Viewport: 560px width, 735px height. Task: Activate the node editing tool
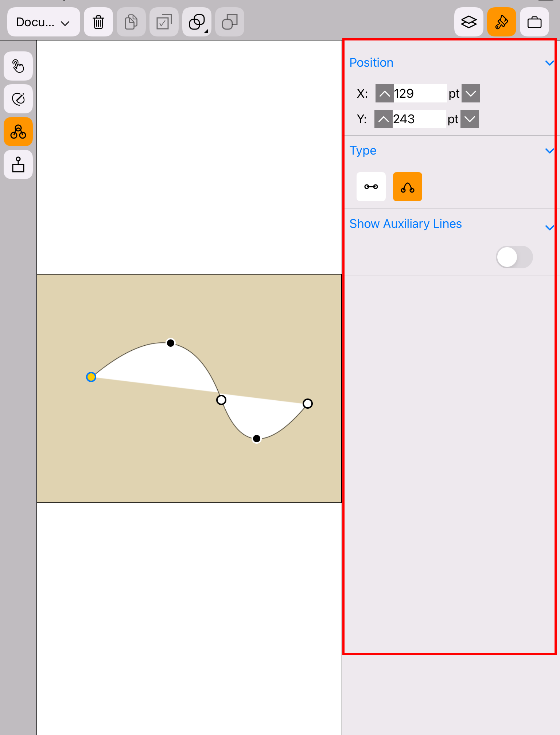click(18, 132)
